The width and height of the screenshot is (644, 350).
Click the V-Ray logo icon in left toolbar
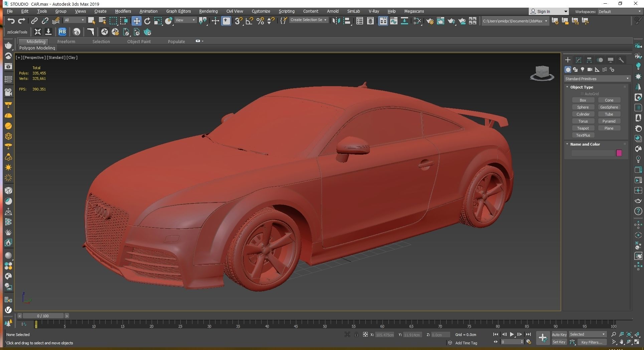8,310
